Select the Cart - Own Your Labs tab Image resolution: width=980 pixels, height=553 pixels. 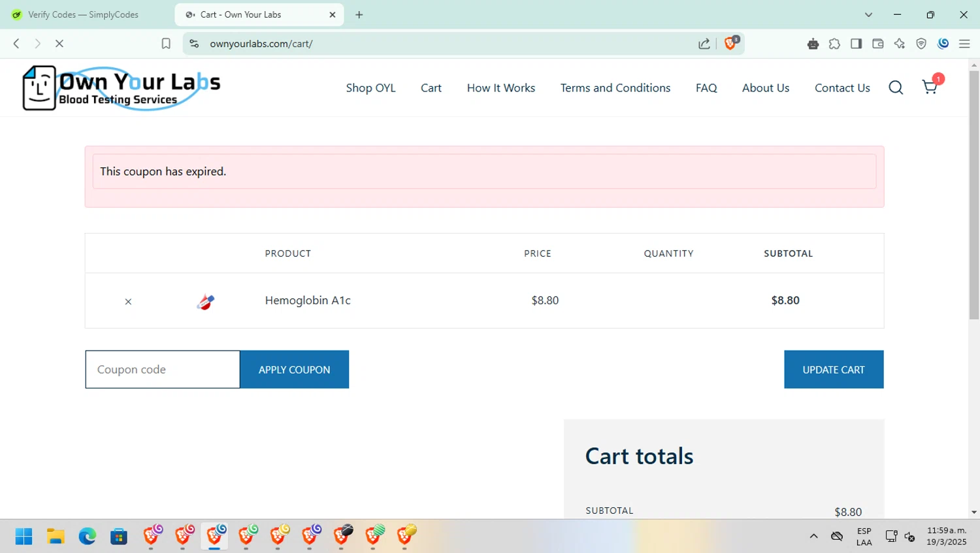point(259,14)
